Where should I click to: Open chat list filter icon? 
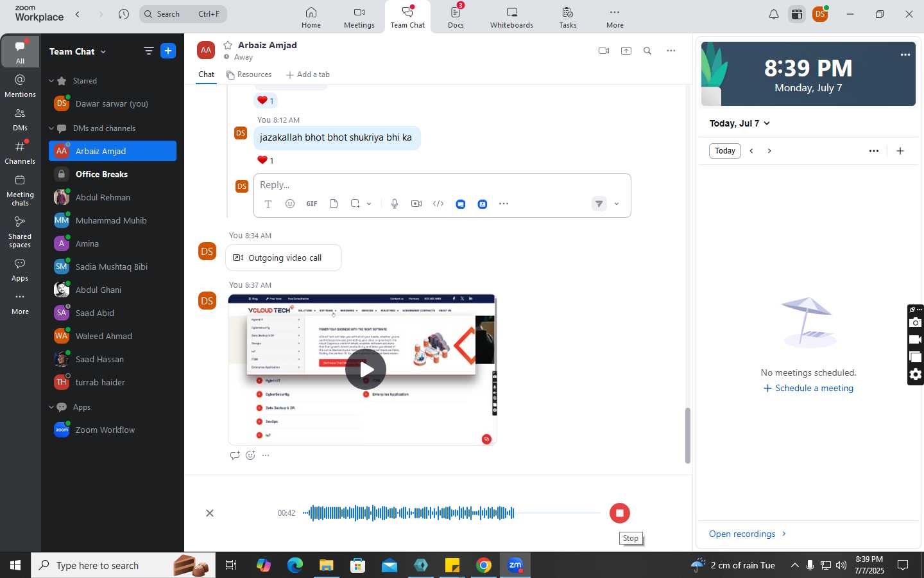[149, 51]
